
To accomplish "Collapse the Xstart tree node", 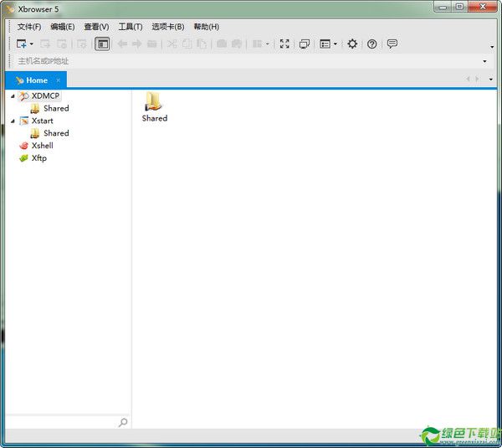I will (x=13, y=121).
